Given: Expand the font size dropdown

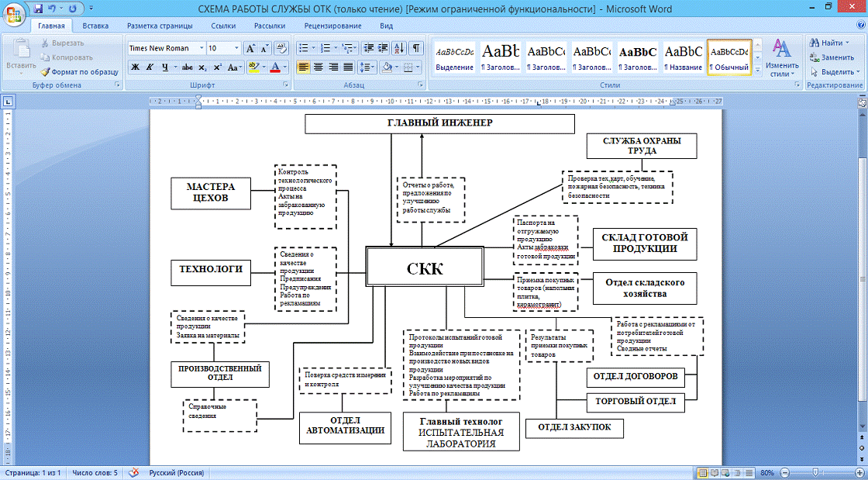Looking at the screenshot, I should tap(236, 48).
